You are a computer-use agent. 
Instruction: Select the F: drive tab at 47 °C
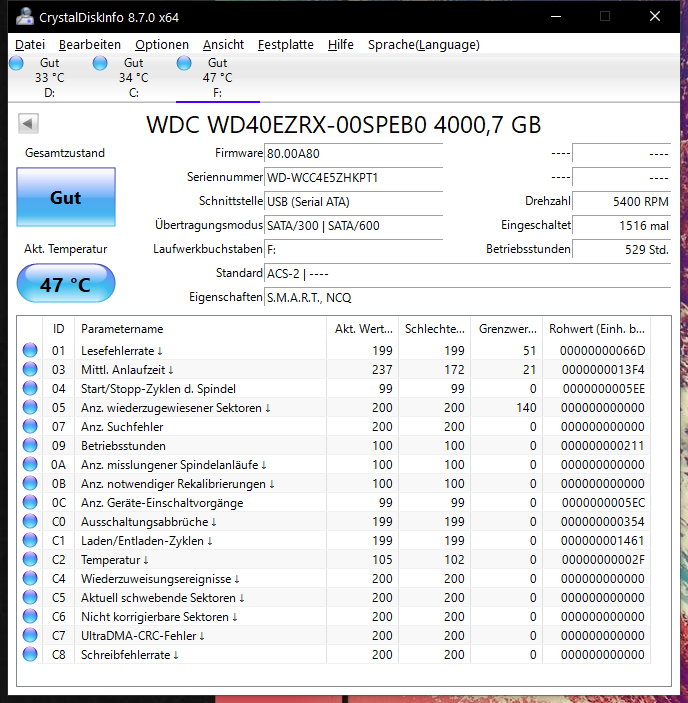point(217,78)
